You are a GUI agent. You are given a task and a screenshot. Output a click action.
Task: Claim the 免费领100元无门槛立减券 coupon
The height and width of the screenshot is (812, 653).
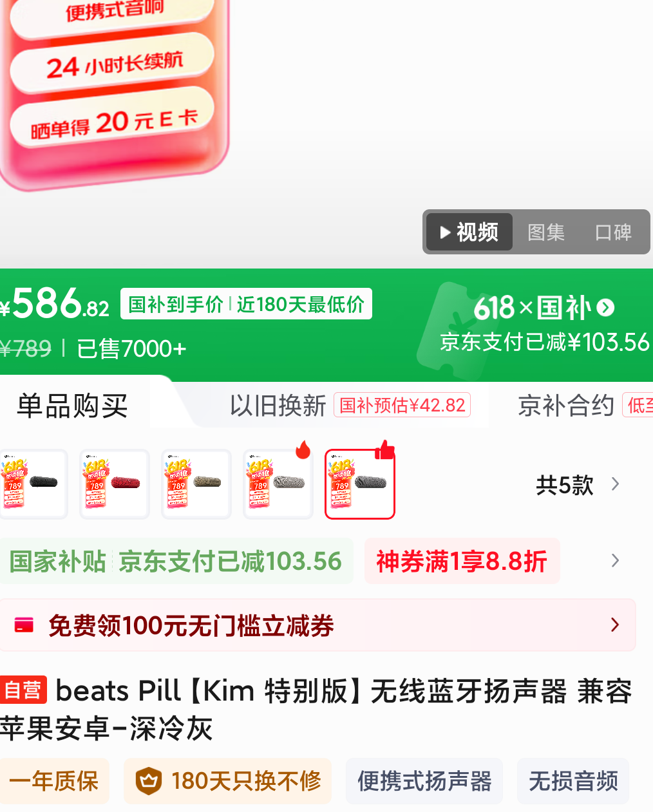point(317,625)
